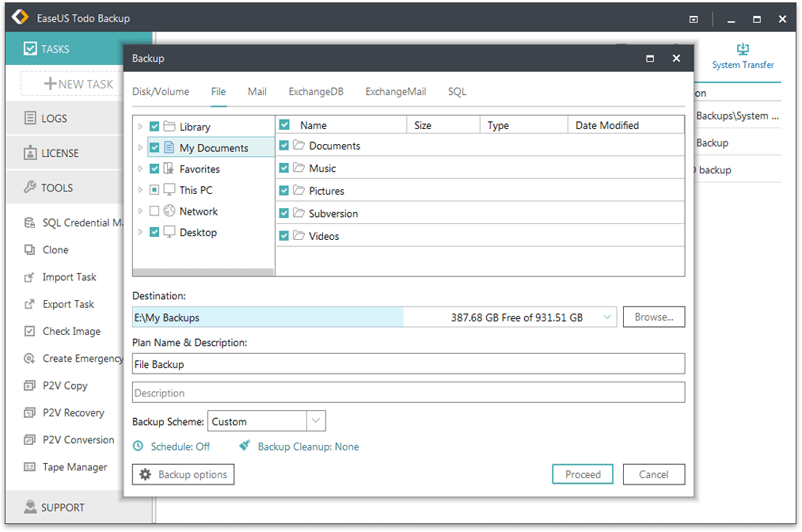
Task: Launch Check Image from the sidebar
Action: (x=70, y=331)
